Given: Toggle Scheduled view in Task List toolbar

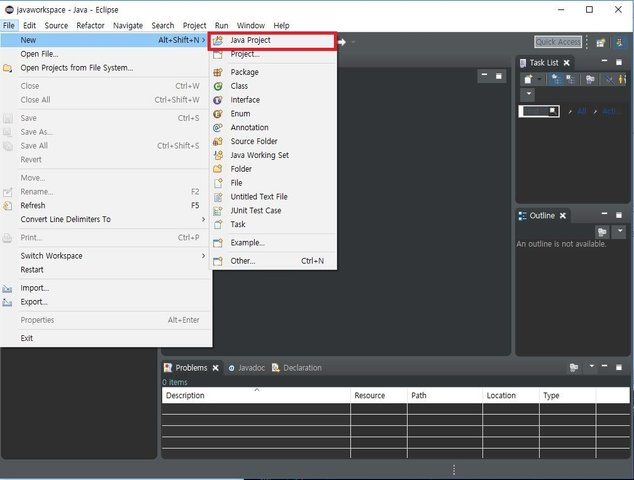Looking at the screenshot, I should coord(571,79).
